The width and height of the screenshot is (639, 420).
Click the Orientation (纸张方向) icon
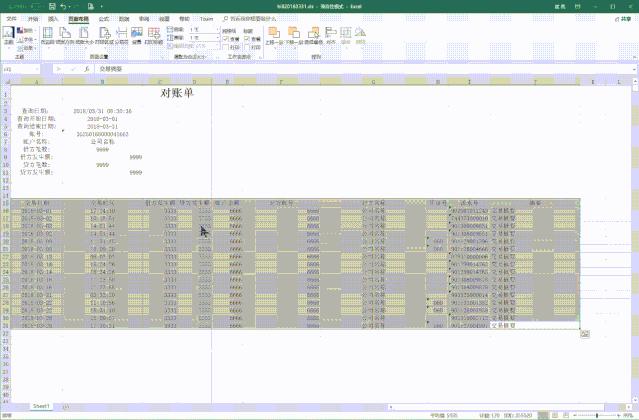[63, 37]
